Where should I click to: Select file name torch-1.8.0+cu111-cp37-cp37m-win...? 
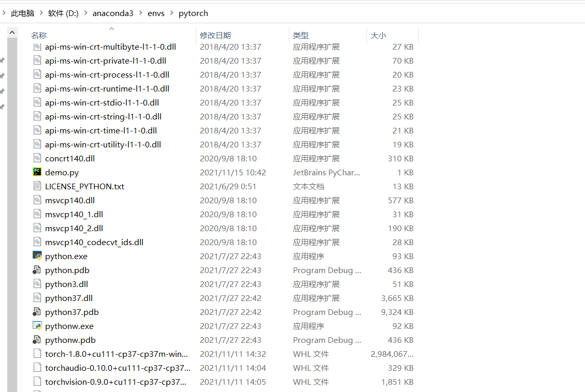116,354
